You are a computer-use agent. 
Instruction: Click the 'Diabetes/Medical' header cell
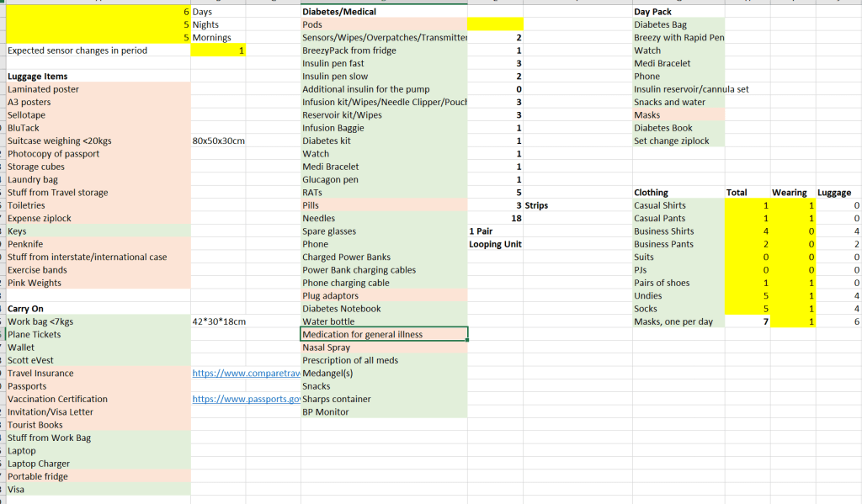point(339,12)
